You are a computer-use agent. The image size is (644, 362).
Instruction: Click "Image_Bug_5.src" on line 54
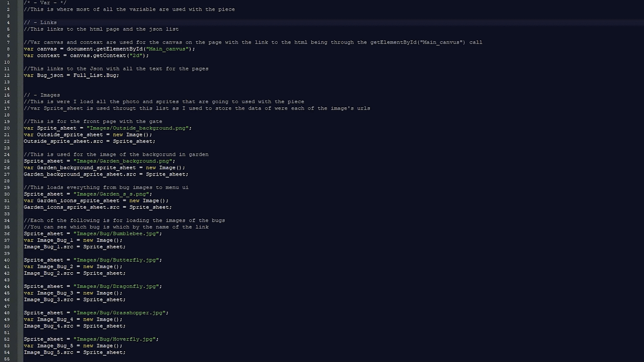point(48,353)
